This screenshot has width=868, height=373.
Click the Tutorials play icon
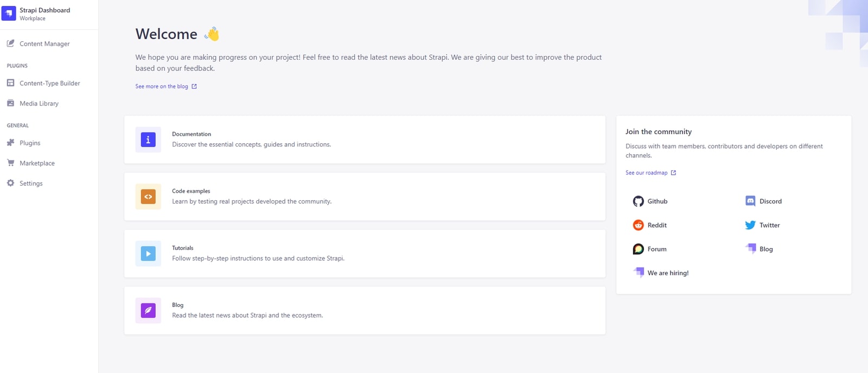point(148,254)
